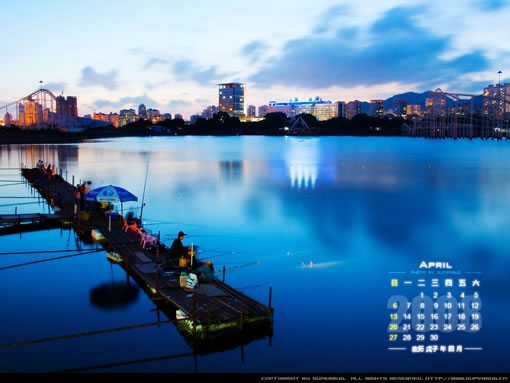Click the tall lit office tower

pos(232,100)
